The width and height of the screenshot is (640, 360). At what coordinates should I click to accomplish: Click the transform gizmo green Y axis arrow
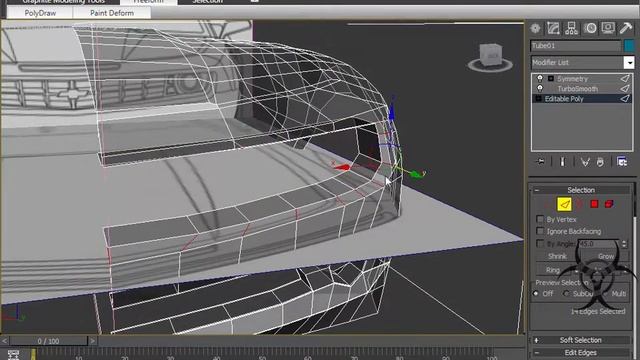(x=416, y=174)
